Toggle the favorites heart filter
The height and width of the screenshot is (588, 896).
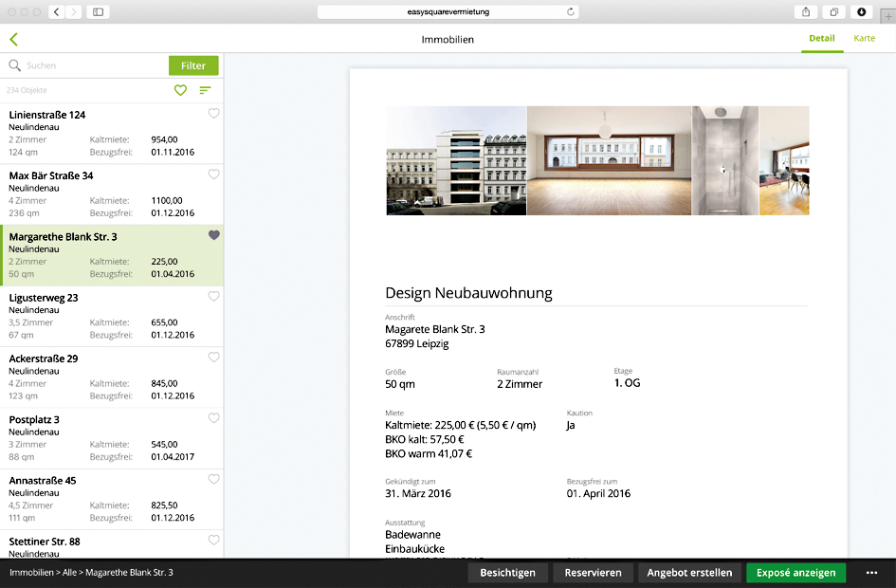180,90
